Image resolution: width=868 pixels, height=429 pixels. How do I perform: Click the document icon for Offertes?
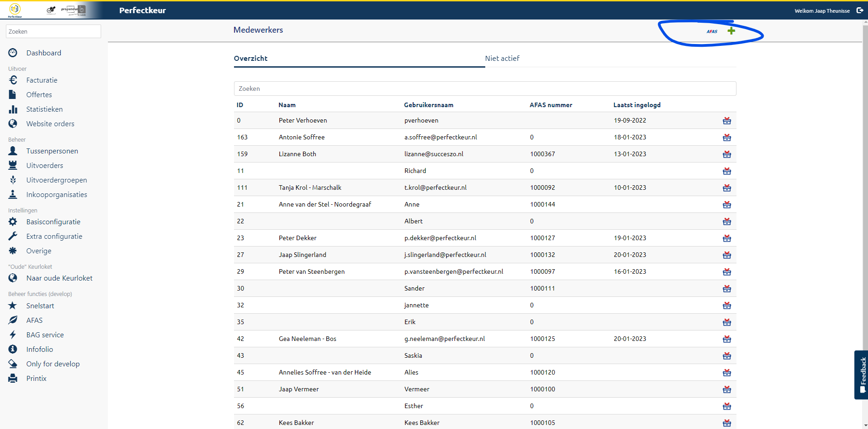[13, 94]
